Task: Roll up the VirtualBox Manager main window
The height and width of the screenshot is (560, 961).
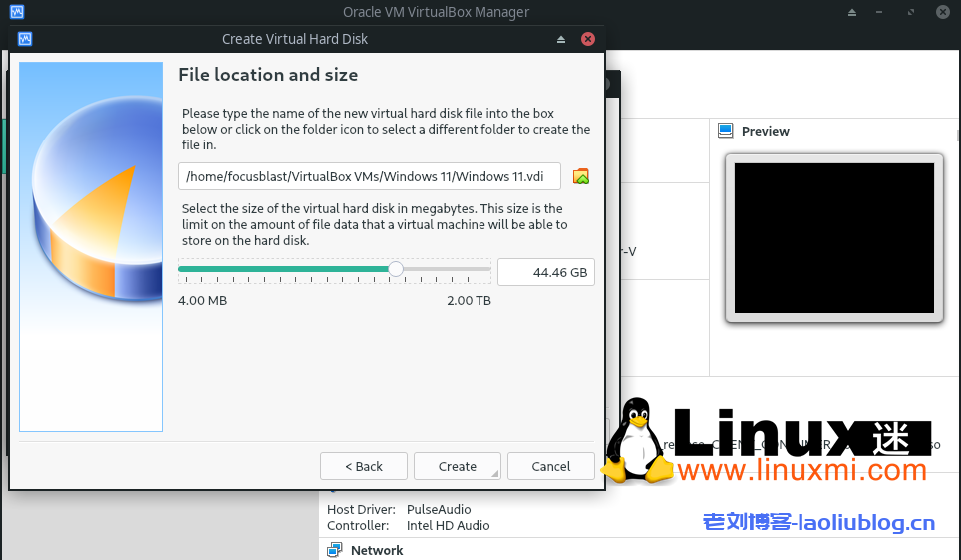Action: pos(852,12)
